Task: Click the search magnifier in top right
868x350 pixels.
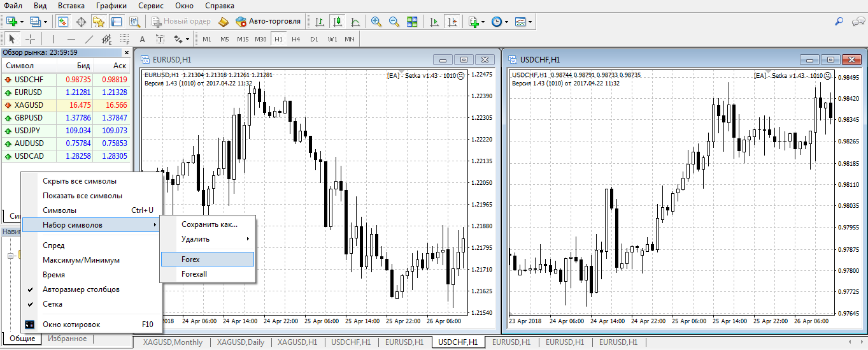Action: point(839,21)
